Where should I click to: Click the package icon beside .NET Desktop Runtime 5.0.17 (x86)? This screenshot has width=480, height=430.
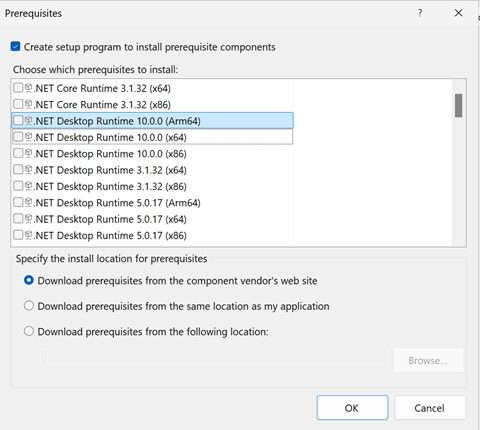(29, 235)
